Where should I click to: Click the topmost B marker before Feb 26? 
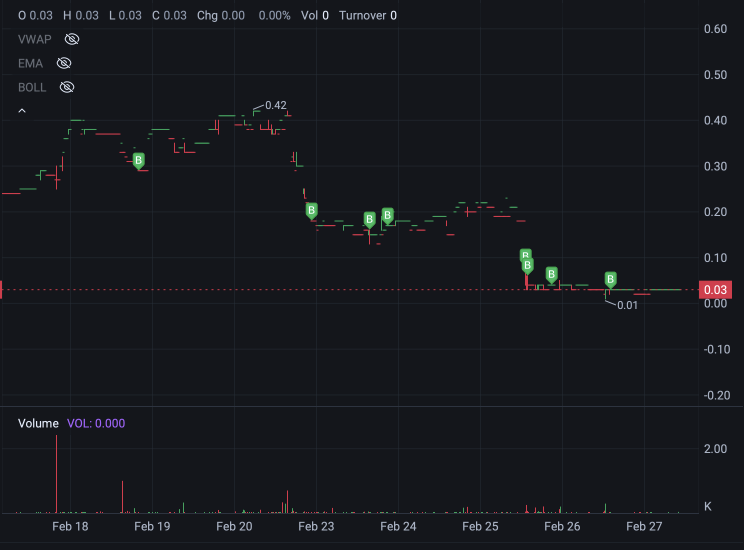525,253
